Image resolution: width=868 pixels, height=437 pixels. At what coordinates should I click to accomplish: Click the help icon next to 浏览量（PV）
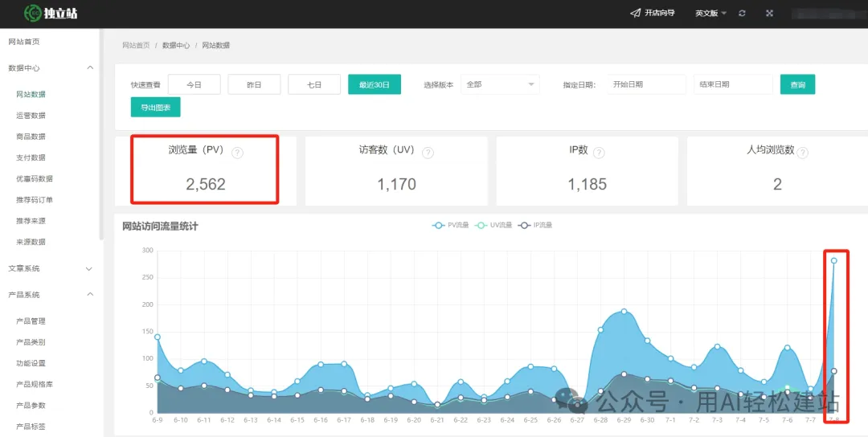click(237, 153)
